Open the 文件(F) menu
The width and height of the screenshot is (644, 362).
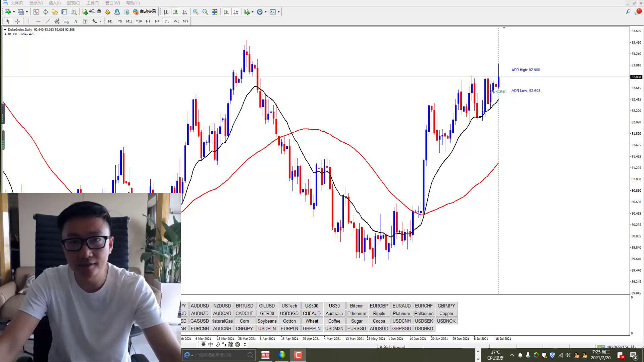click(17, 3)
